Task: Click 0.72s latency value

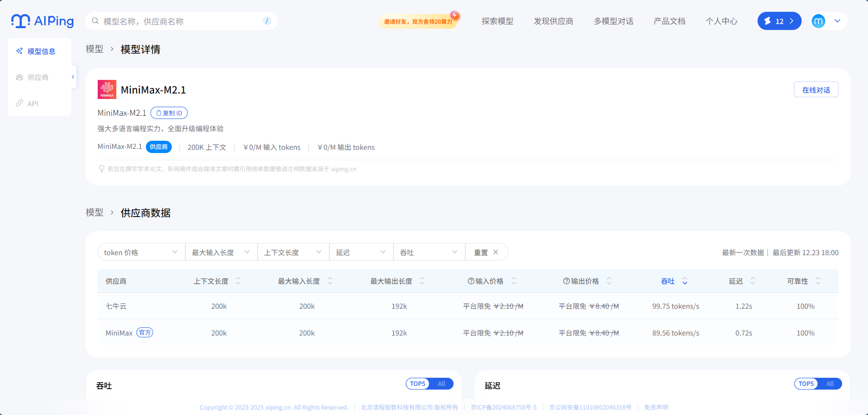Action: pyautogui.click(x=744, y=333)
